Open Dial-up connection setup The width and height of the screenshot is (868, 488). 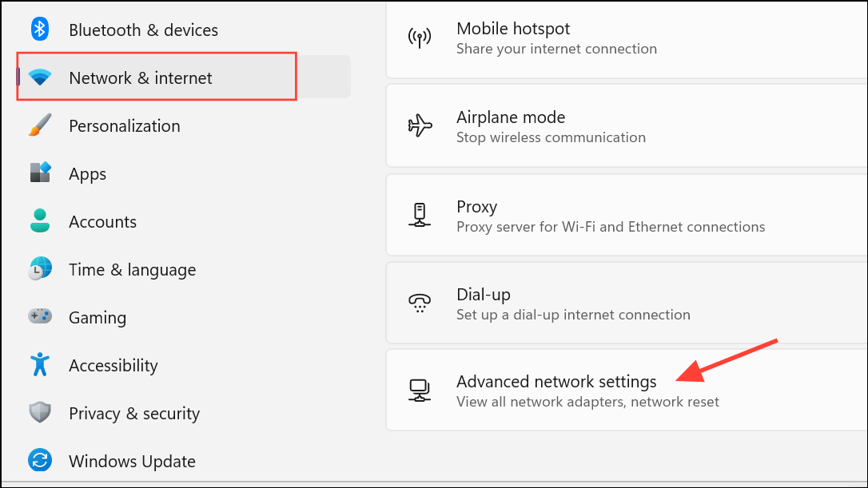click(x=627, y=304)
